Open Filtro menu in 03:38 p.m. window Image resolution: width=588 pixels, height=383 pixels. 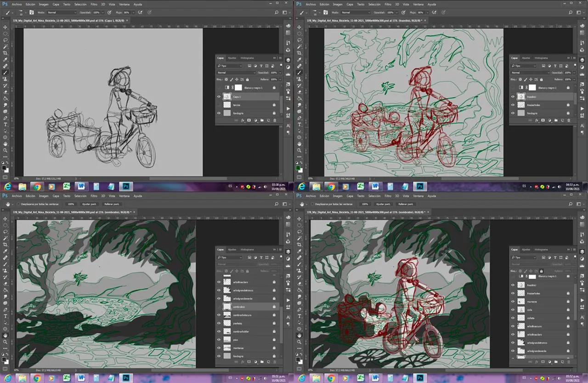(94, 4)
